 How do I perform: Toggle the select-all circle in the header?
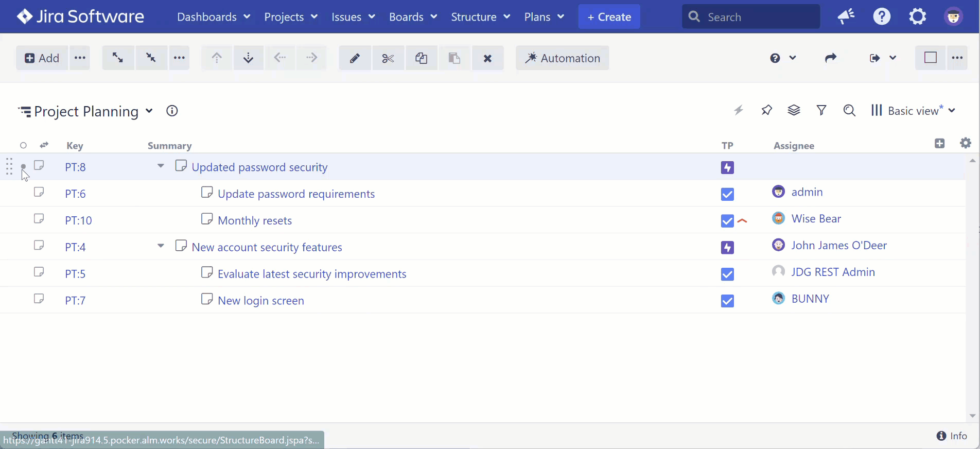(23, 146)
